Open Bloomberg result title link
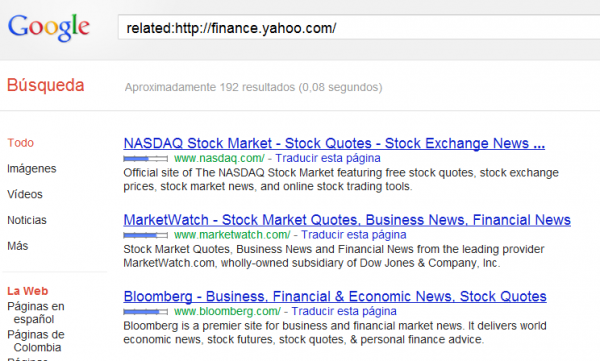 click(335, 296)
